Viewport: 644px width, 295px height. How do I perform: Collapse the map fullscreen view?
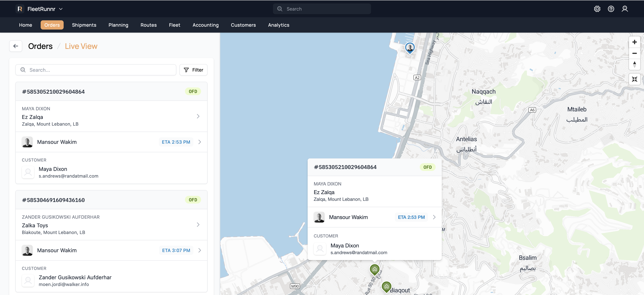coord(634,79)
